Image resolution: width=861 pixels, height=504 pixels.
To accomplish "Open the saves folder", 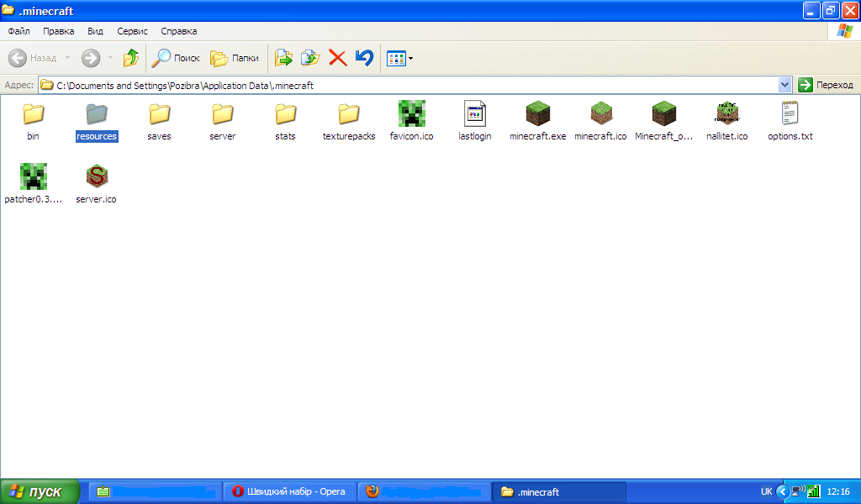I will pos(159,114).
